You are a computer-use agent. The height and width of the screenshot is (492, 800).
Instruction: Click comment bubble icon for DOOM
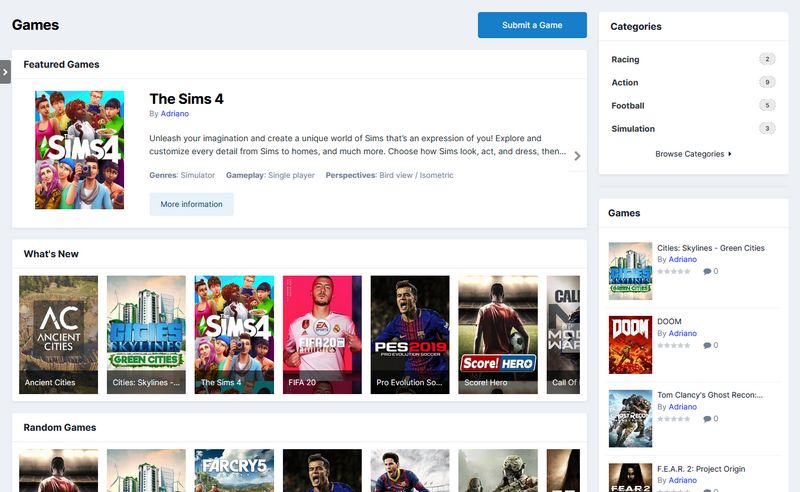click(x=707, y=346)
